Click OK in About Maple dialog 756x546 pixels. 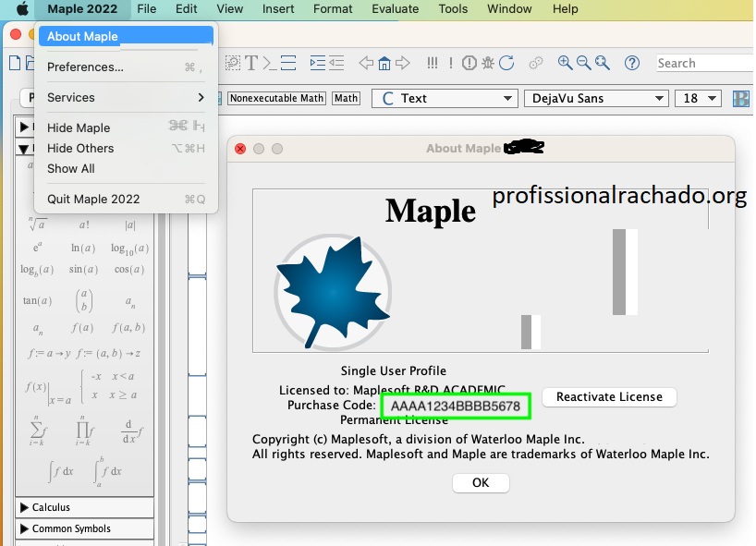481,483
